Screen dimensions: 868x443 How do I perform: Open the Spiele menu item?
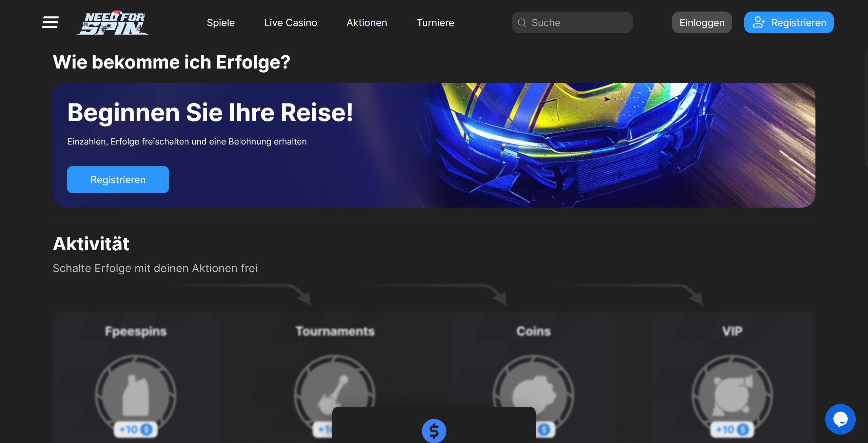tap(221, 23)
